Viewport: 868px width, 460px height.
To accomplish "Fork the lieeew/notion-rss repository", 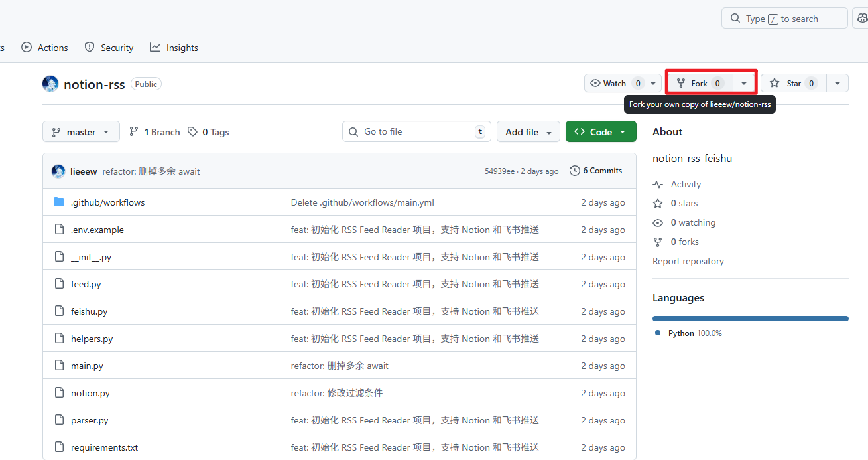I will (x=700, y=83).
